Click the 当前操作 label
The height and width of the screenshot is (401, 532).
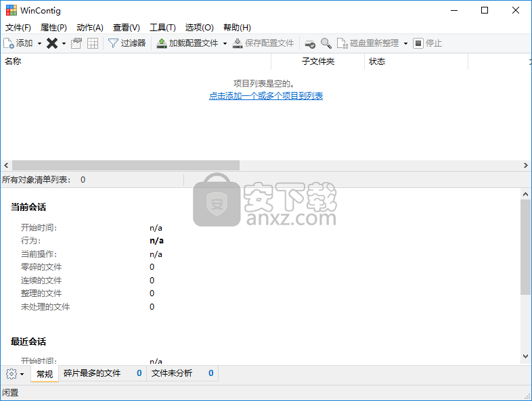click(39, 254)
